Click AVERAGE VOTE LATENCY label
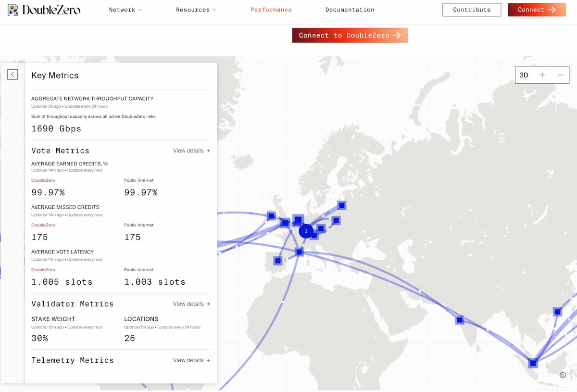This screenshot has height=392, width=577. tap(63, 252)
